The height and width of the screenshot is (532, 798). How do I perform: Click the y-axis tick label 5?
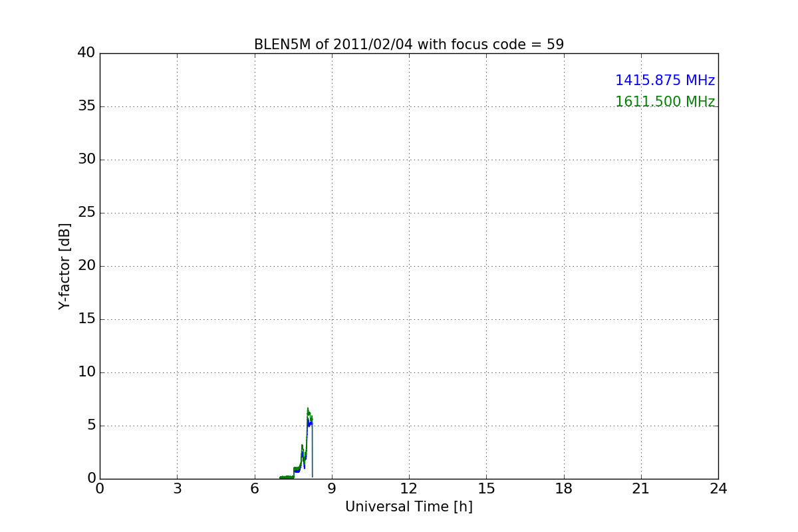pyautogui.click(x=91, y=426)
